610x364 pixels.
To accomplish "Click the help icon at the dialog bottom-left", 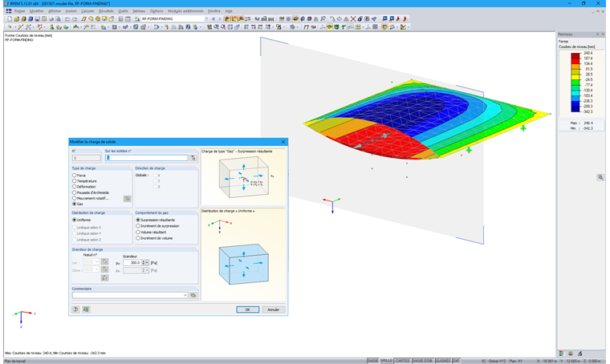I will point(75,309).
